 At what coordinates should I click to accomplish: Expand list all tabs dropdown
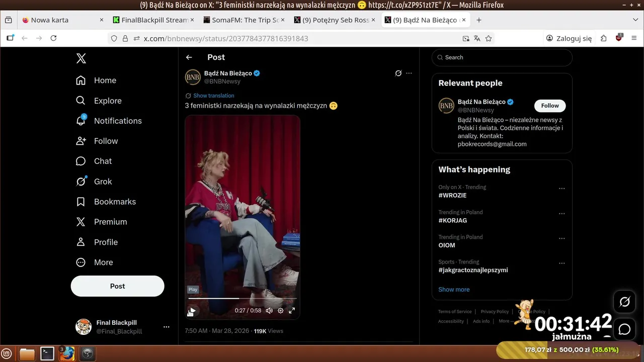click(635, 20)
